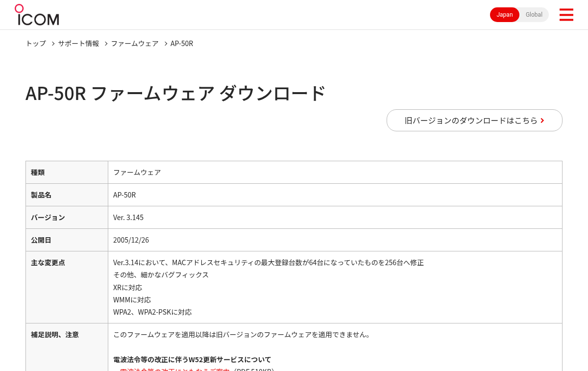The width and height of the screenshot is (588, 371).
Task: Select the page title AP-50R ファームウェア ダウンロード
Action: click(x=175, y=93)
